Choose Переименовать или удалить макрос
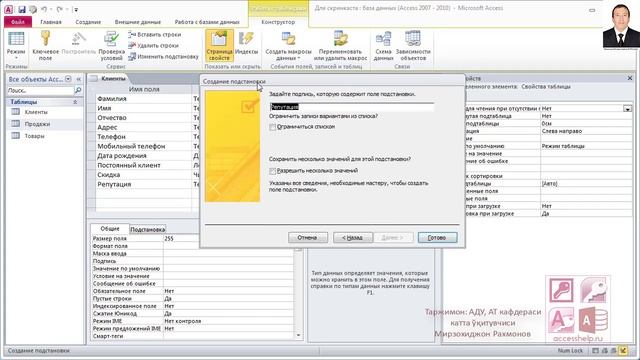This screenshot has width=640, height=360. coord(340,45)
